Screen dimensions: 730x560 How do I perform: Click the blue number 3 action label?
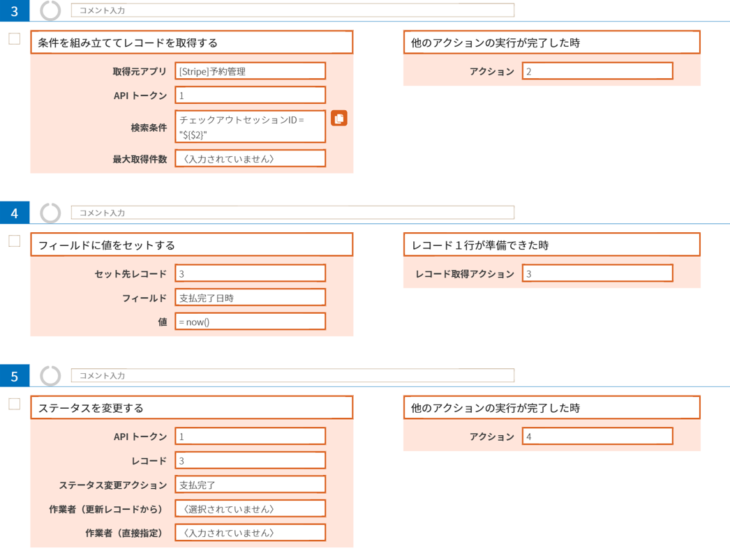[15, 10]
